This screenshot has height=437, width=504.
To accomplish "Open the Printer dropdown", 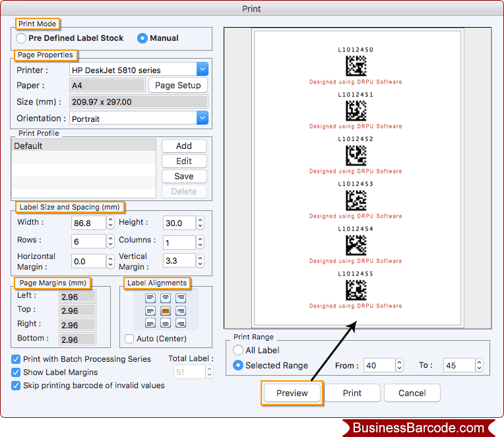I will pyautogui.click(x=202, y=69).
